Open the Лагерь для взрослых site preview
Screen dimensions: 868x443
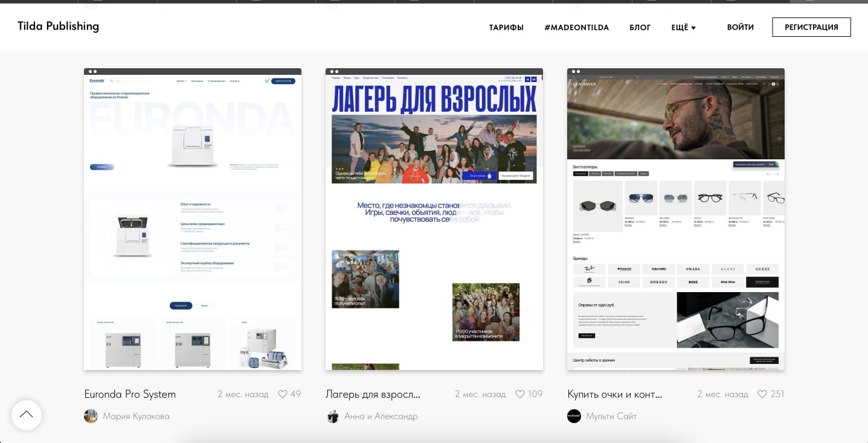pos(434,220)
